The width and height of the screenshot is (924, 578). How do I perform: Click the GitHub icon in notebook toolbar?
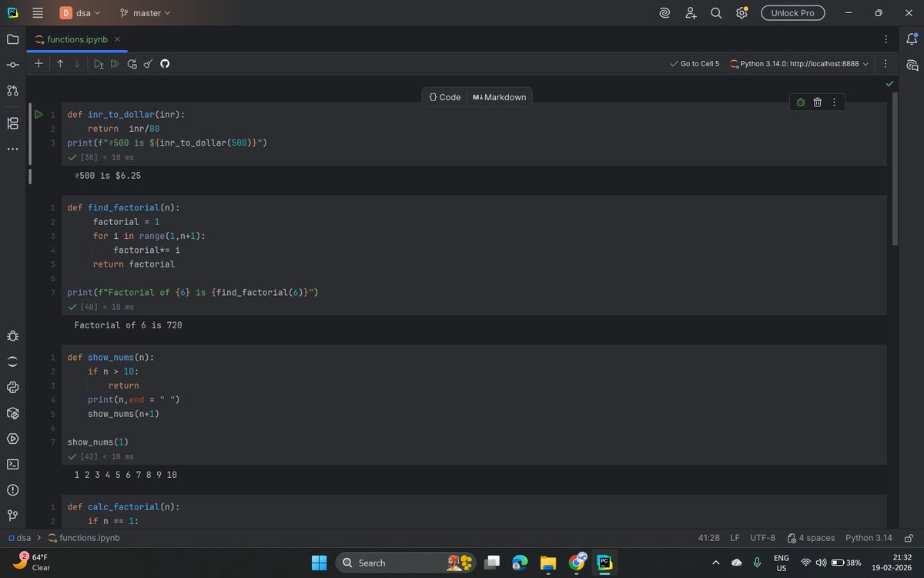(x=164, y=64)
